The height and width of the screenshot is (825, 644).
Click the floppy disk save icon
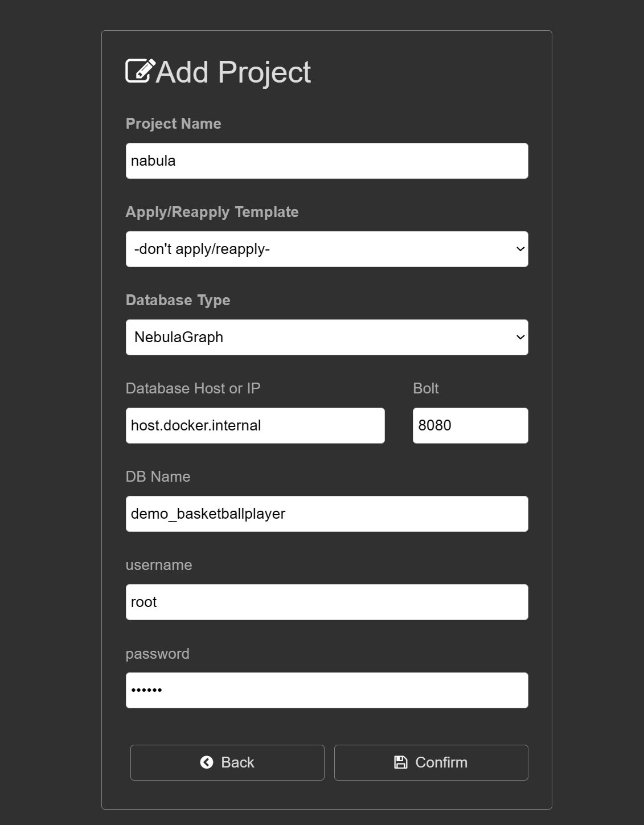pos(401,762)
